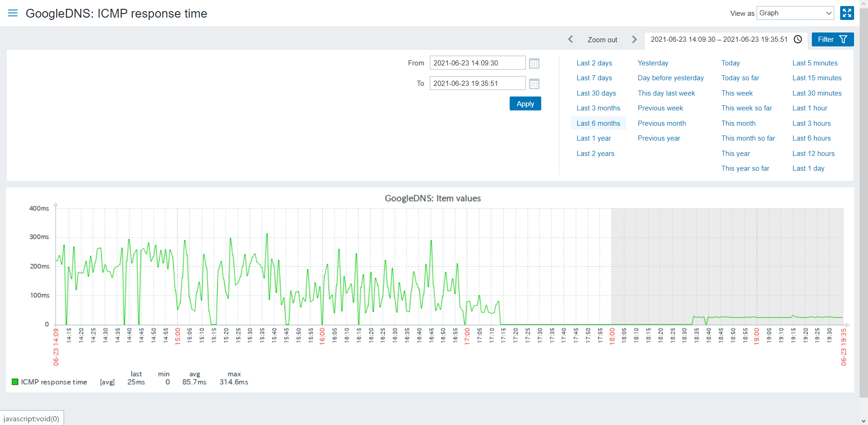Choose Yesterday time range
Viewport: 868px width, 425px height.
(653, 63)
